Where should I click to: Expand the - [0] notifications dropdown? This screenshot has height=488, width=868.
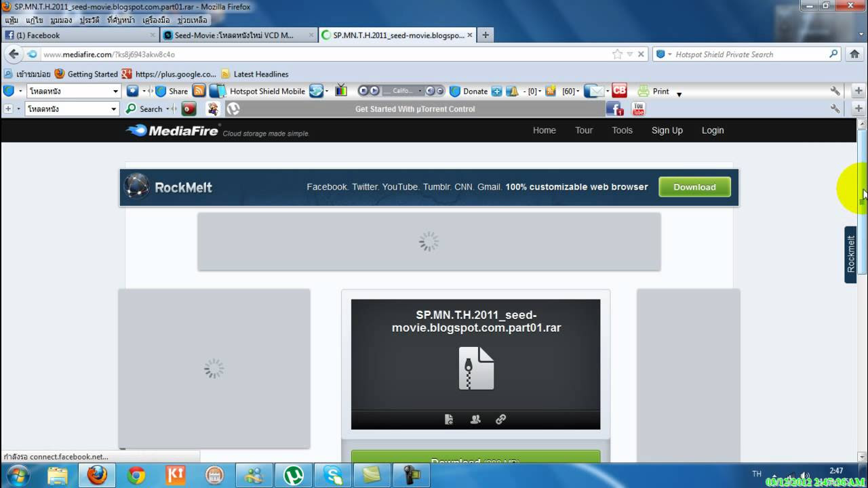point(540,91)
